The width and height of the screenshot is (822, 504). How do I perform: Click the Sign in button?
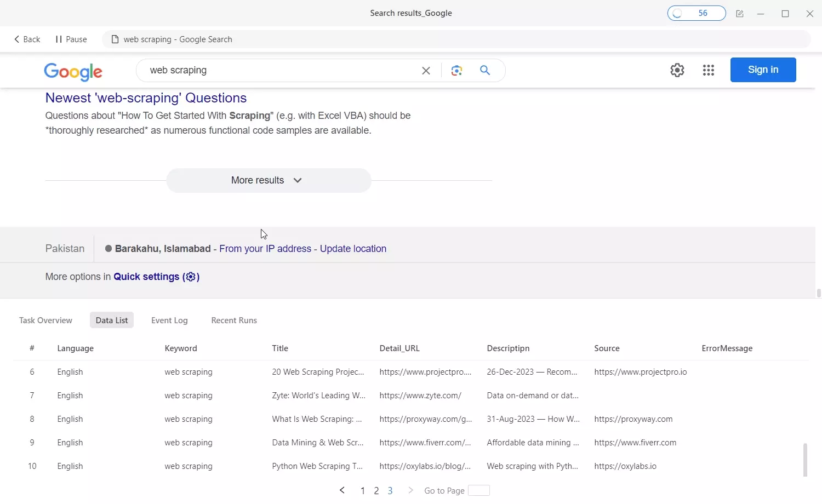click(763, 70)
